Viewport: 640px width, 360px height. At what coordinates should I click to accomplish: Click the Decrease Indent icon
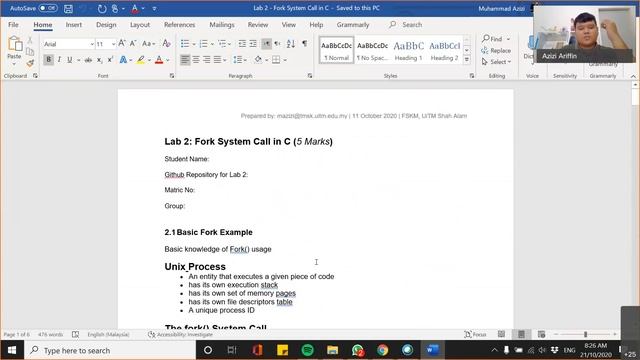[242, 44]
